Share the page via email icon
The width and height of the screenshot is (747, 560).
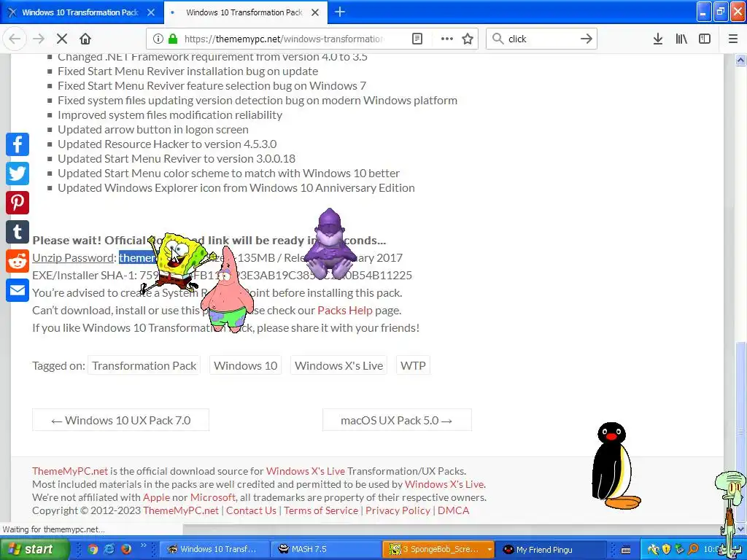[18, 290]
